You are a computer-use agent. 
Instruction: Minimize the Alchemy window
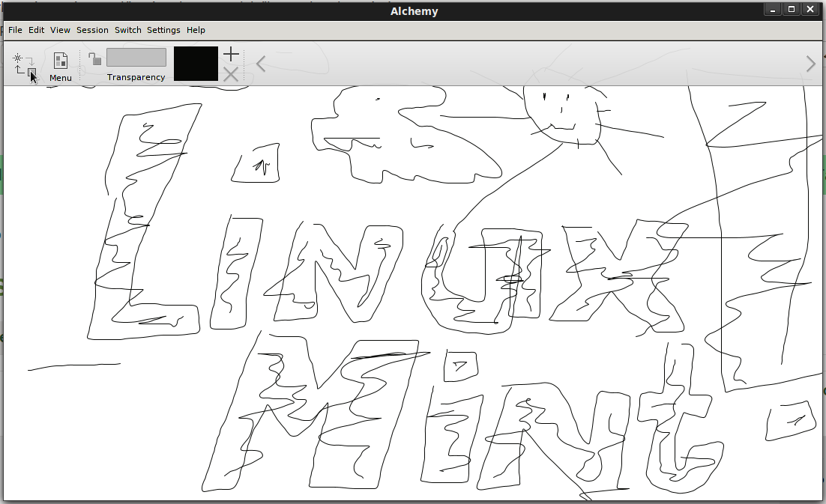(x=772, y=10)
